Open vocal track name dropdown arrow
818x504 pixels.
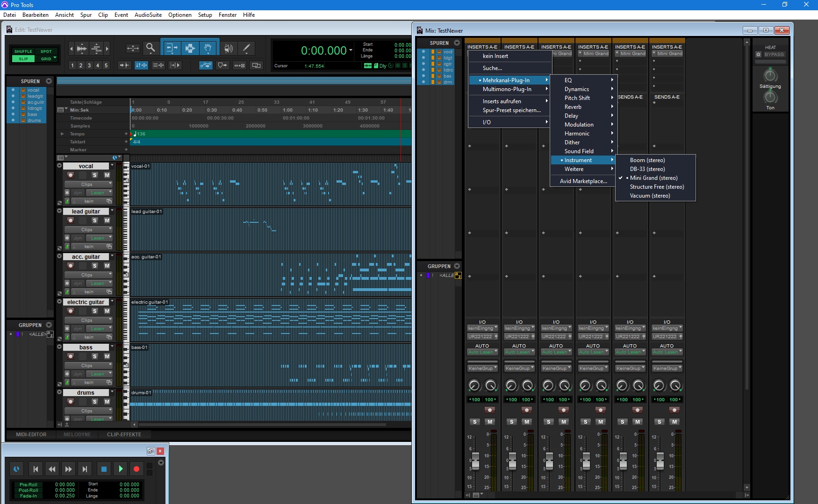coord(112,166)
